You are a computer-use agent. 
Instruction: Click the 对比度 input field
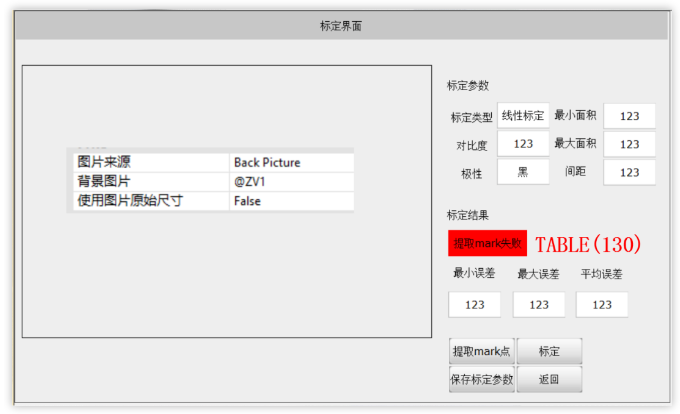coord(523,143)
